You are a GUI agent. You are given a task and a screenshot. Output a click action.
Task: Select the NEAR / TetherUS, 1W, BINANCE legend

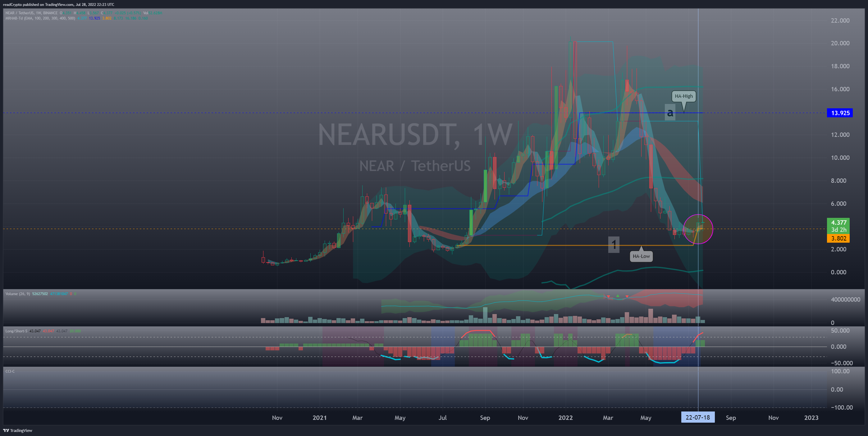(x=31, y=13)
